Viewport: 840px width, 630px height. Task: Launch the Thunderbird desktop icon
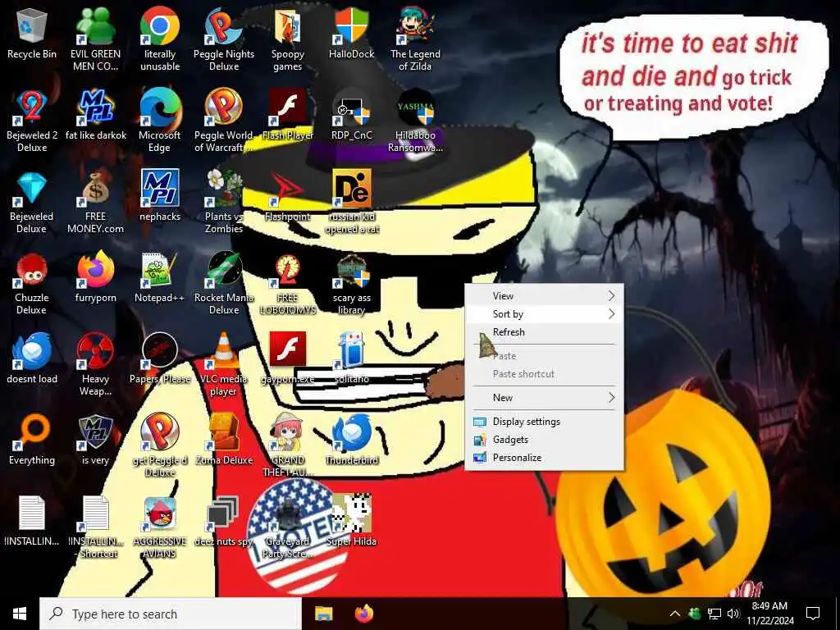tap(351, 441)
